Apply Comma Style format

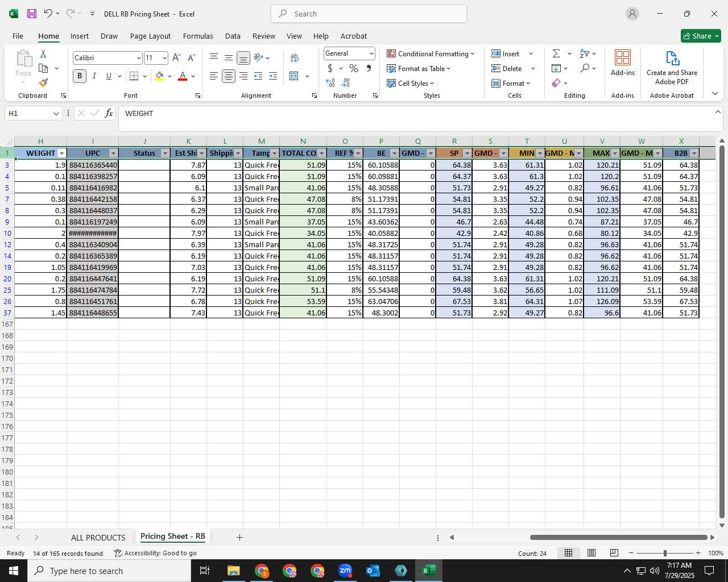click(369, 68)
